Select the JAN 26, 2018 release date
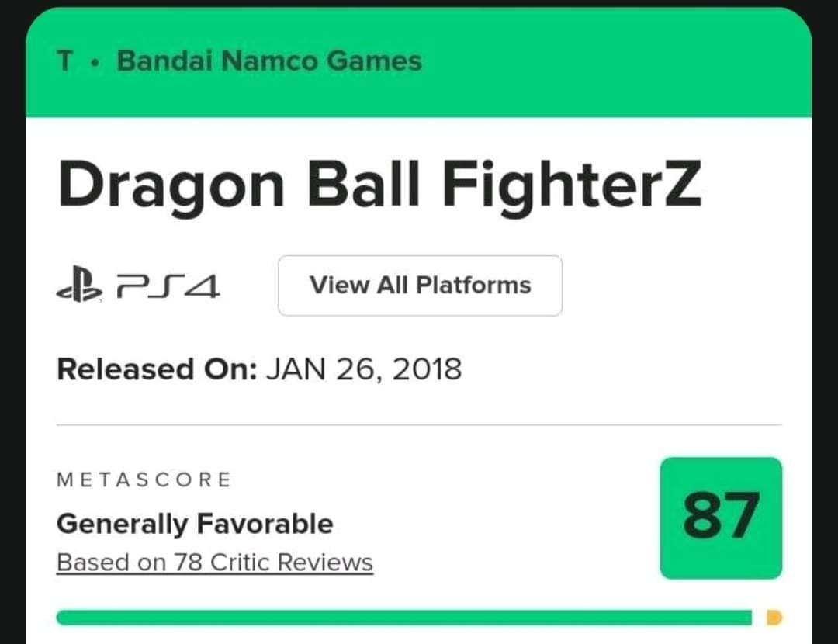Screen dimensions: 838x644 coord(364,369)
